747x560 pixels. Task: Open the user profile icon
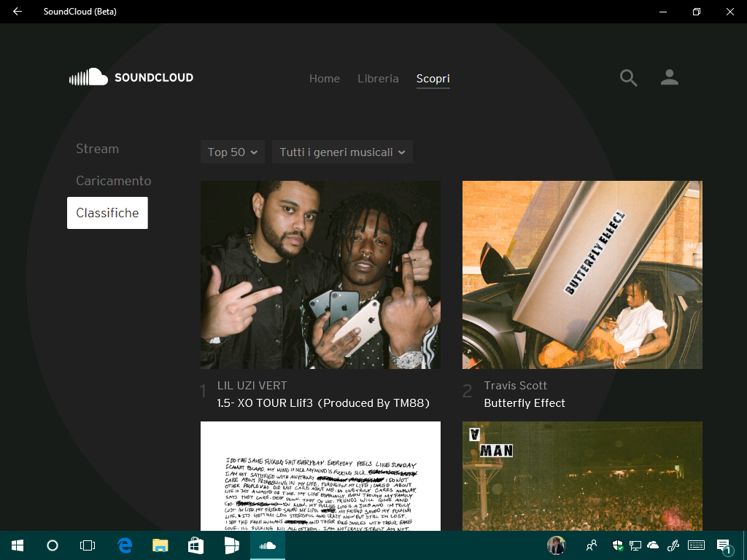pyautogui.click(x=670, y=77)
